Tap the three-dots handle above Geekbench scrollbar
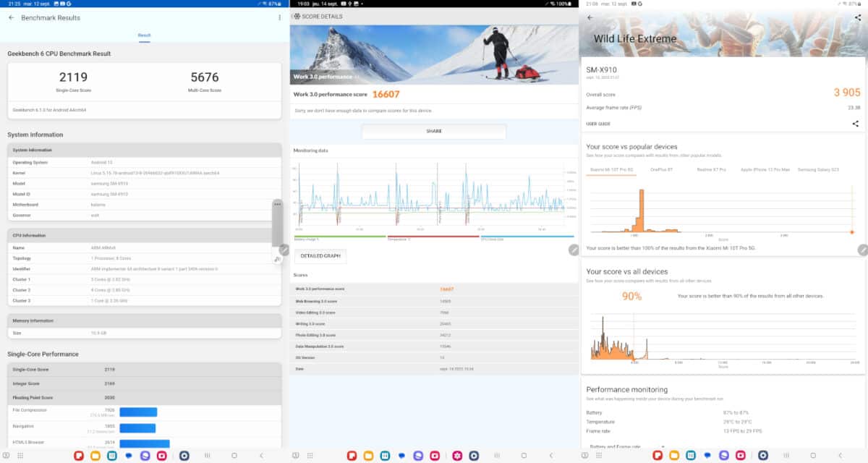The width and height of the screenshot is (868, 463). [277, 204]
